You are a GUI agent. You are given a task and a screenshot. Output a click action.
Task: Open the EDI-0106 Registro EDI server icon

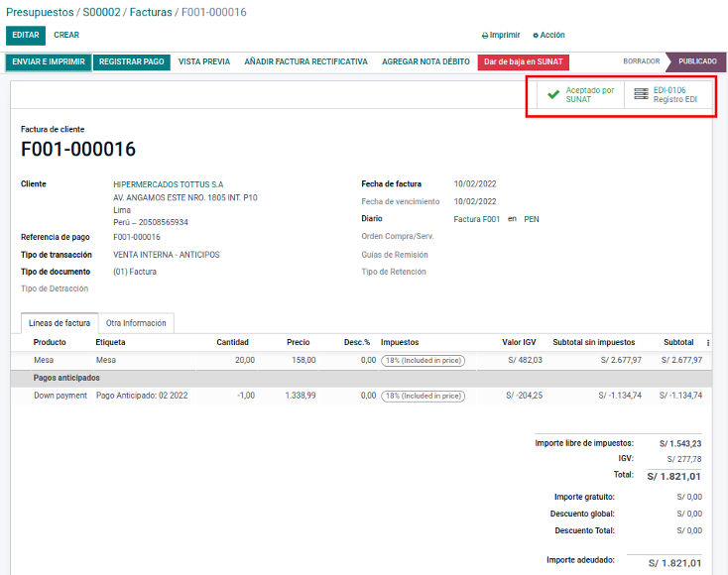(x=641, y=95)
